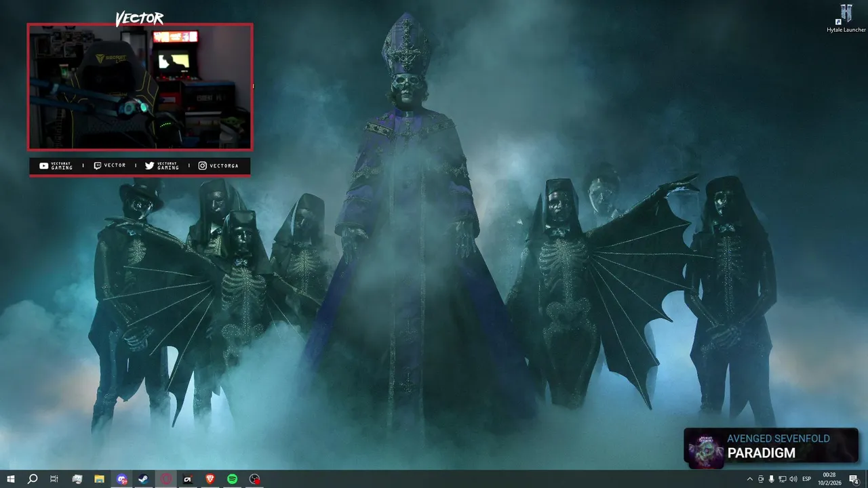Open the notification center icon
The image size is (868, 488).
click(x=854, y=479)
